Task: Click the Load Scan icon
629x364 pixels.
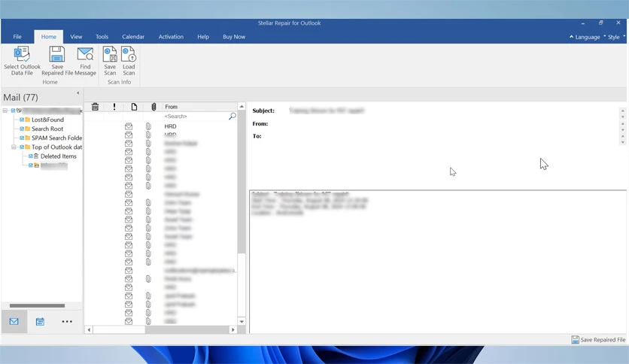Action: (129, 54)
